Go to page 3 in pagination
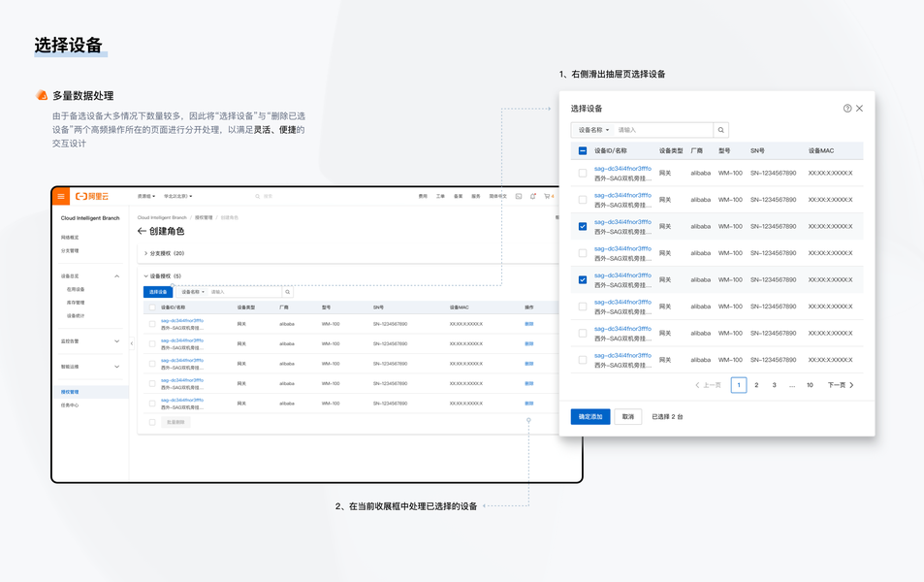This screenshot has height=582, width=924. [775, 385]
